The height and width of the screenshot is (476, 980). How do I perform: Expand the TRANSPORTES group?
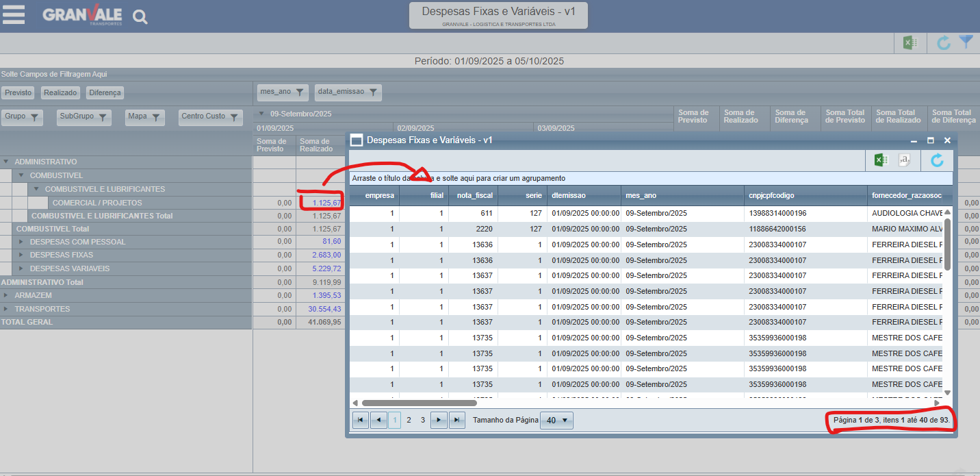pyautogui.click(x=6, y=309)
